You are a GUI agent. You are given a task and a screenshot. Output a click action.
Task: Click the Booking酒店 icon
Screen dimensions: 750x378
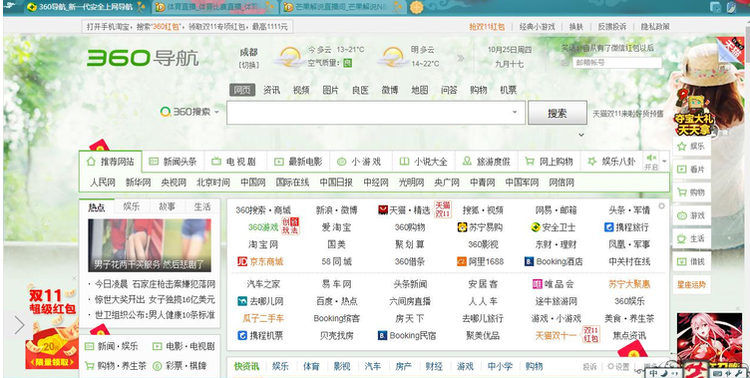(529, 262)
